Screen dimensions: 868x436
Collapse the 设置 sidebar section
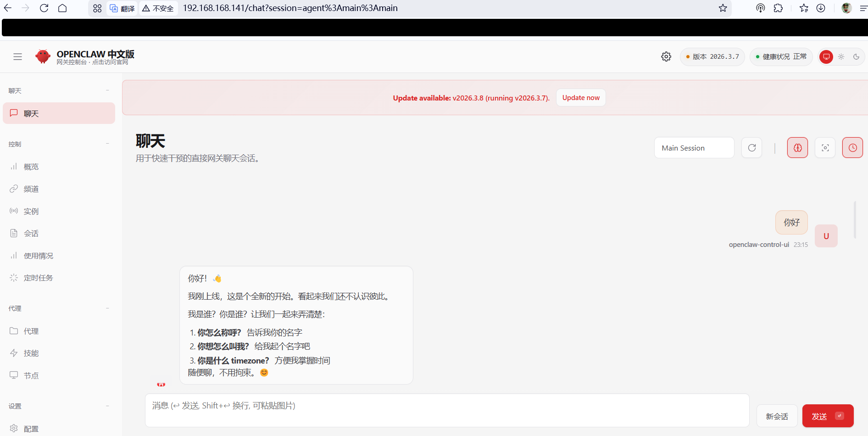coord(107,406)
